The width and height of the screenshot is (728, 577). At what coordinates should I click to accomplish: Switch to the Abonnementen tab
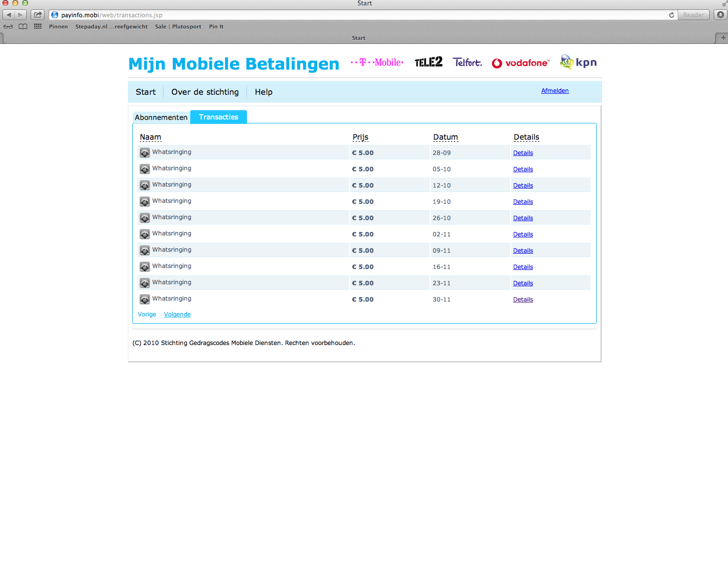[161, 117]
